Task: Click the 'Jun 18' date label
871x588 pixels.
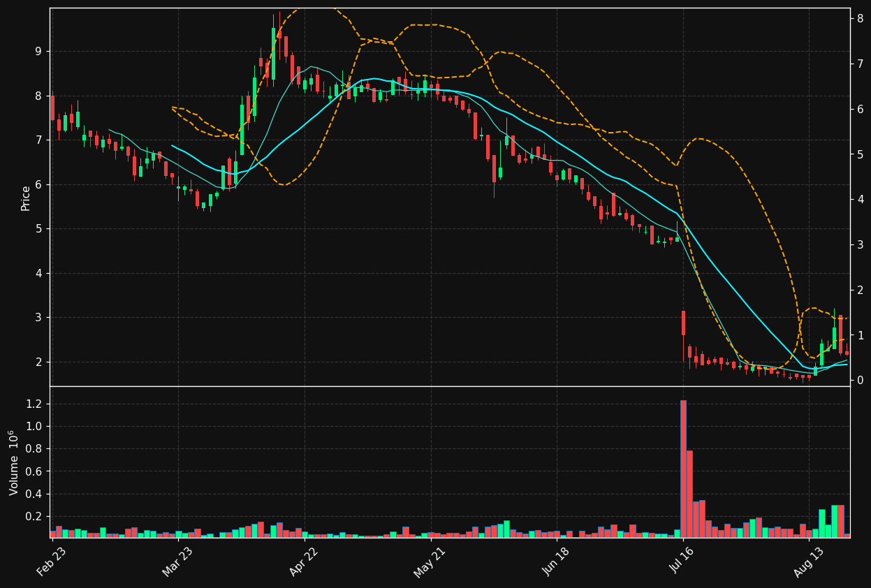Action: (557, 561)
